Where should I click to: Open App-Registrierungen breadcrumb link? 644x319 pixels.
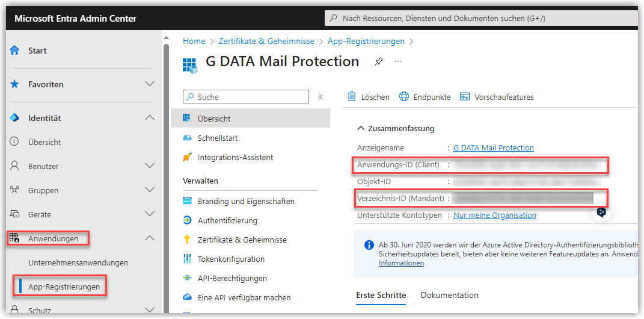point(366,41)
